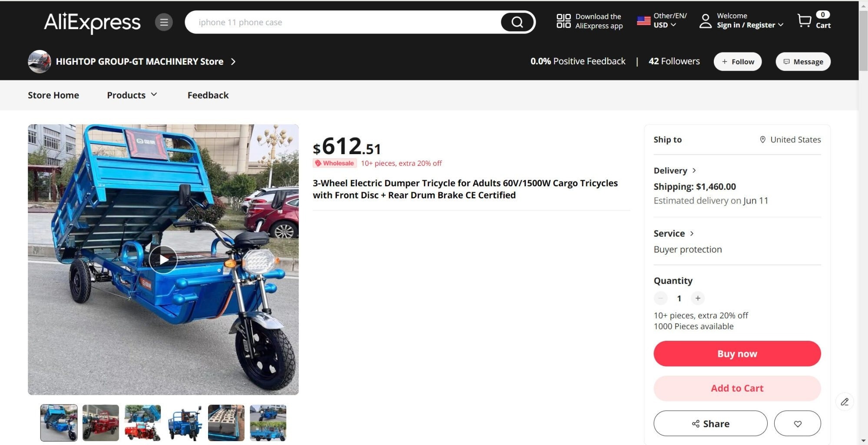
Task: Click the Add to Cart button
Action: pyautogui.click(x=737, y=388)
